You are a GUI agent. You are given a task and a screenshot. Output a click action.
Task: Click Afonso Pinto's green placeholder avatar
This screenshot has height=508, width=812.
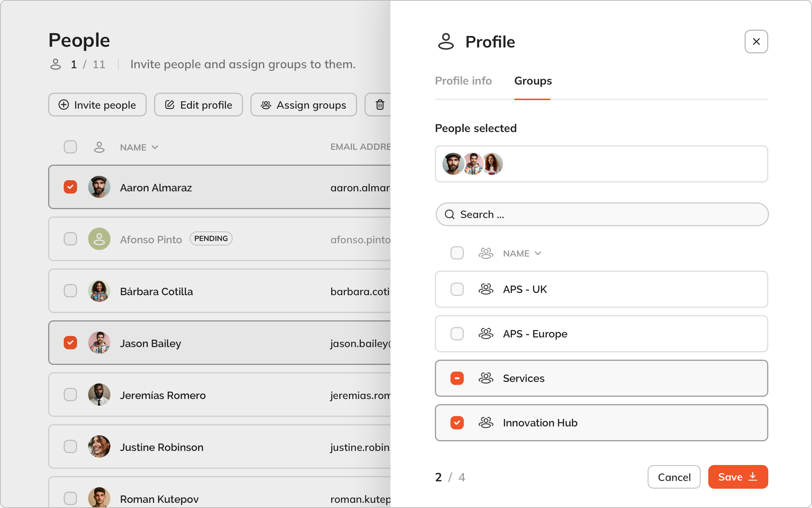tap(99, 239)
